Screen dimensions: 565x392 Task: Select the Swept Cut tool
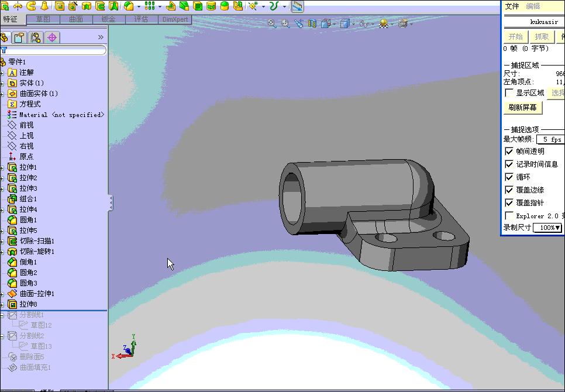tap(100, 6)
